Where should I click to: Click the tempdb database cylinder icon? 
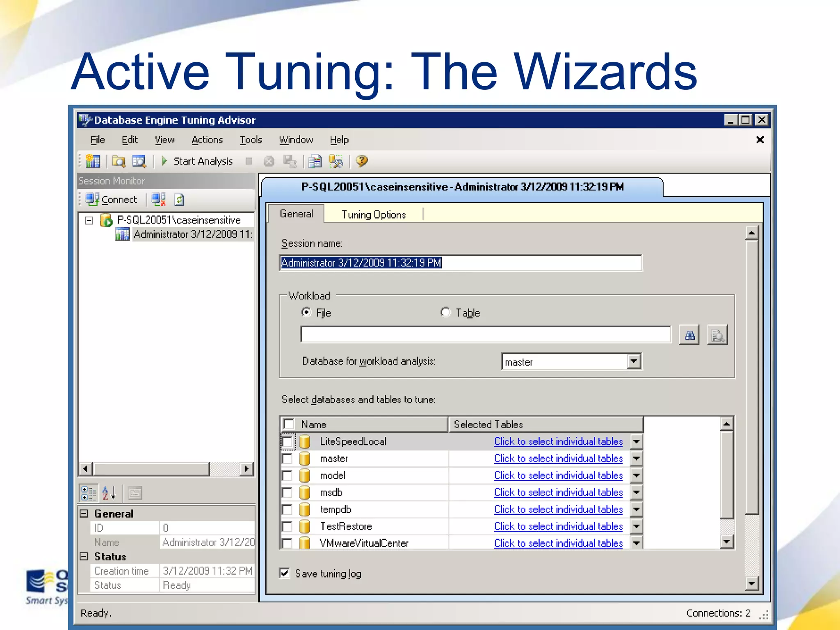pos(304,509)
